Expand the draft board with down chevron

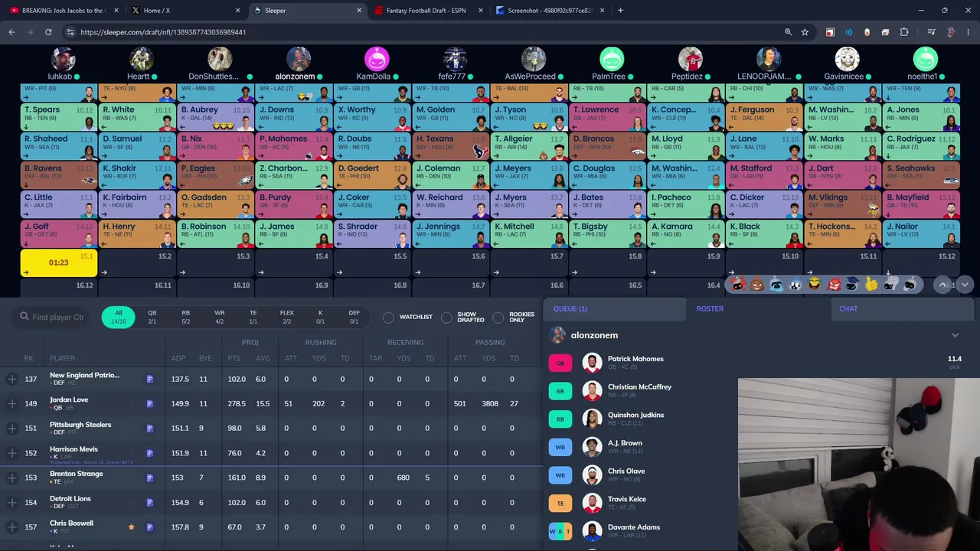coord(965,285)
